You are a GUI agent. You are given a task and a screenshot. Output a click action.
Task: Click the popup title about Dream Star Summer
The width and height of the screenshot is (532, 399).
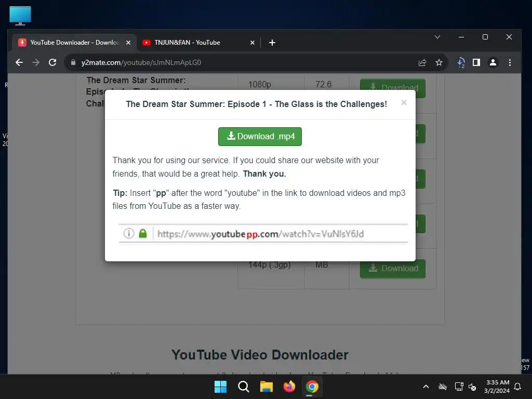[257, 104]
